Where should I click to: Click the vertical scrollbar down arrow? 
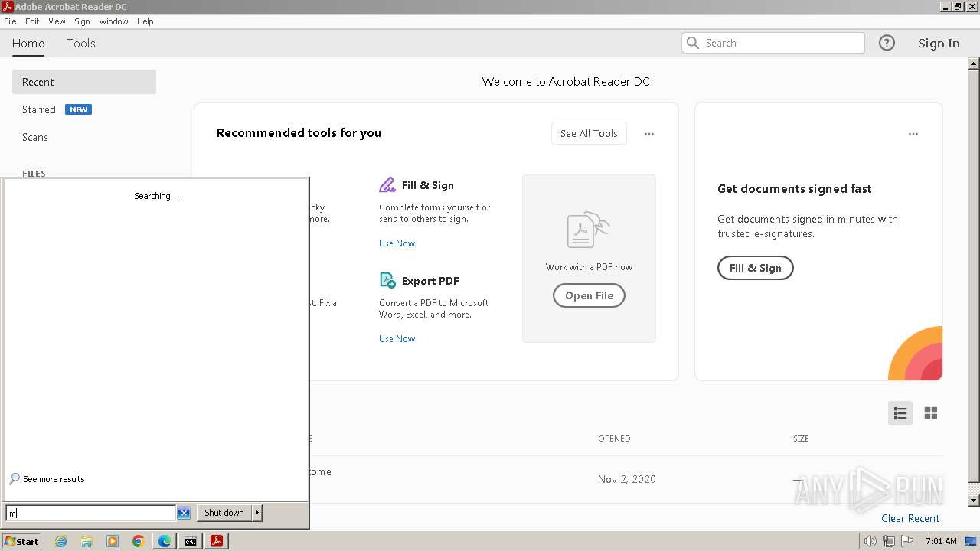pos(974,500)
